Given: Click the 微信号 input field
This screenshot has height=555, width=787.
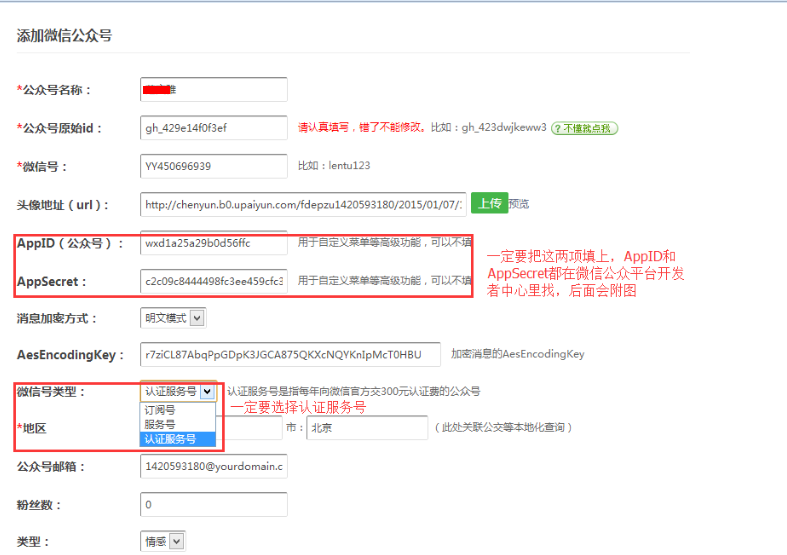Looking at the screenshot, I should (x=214, y=166).
